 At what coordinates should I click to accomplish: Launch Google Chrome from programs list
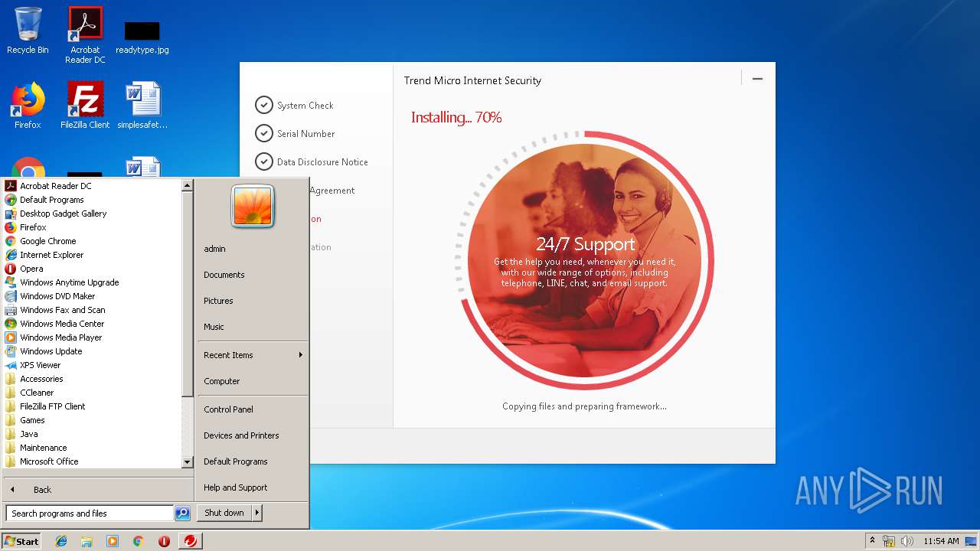click(93, 241)
